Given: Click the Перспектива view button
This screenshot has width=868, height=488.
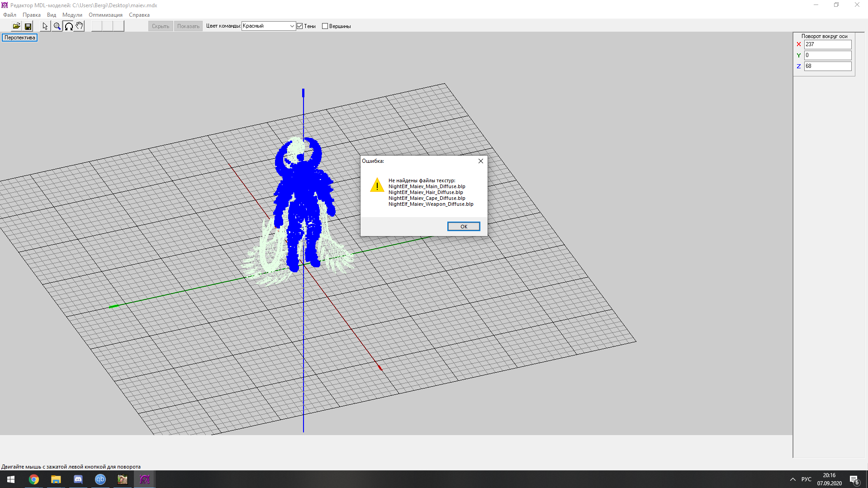Looking at the screenshot, I should 20,38.
